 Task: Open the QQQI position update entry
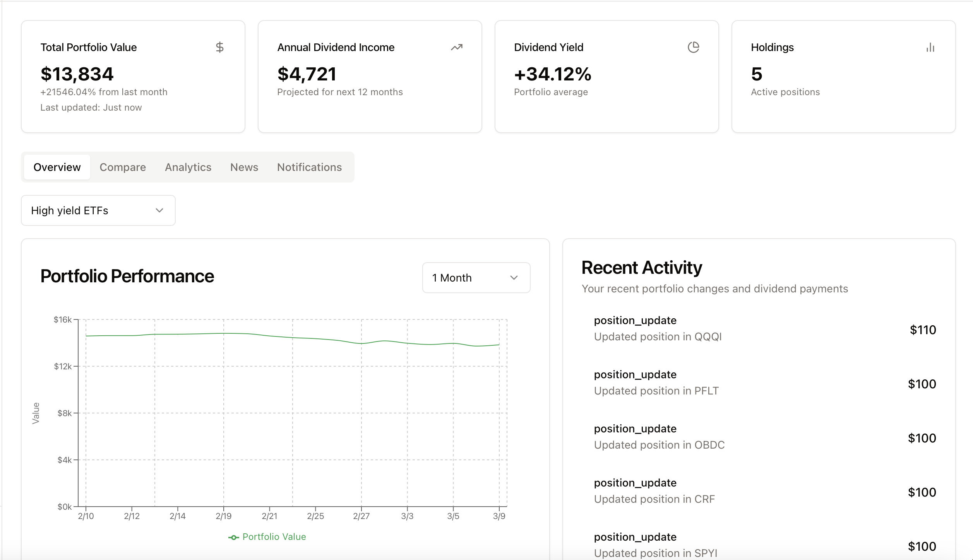(x=658, y=328)
